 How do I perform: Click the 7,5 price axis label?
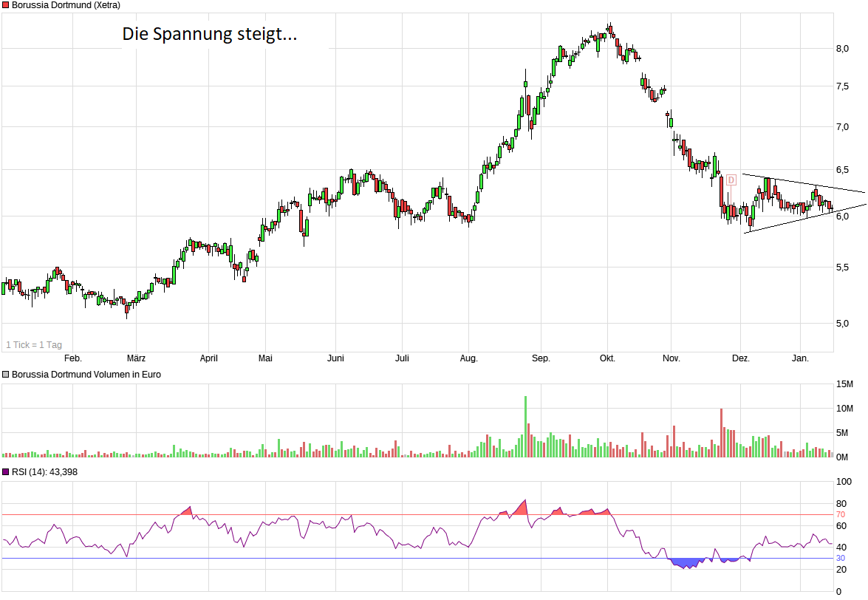pyautogui.click(x=843, y=86)
